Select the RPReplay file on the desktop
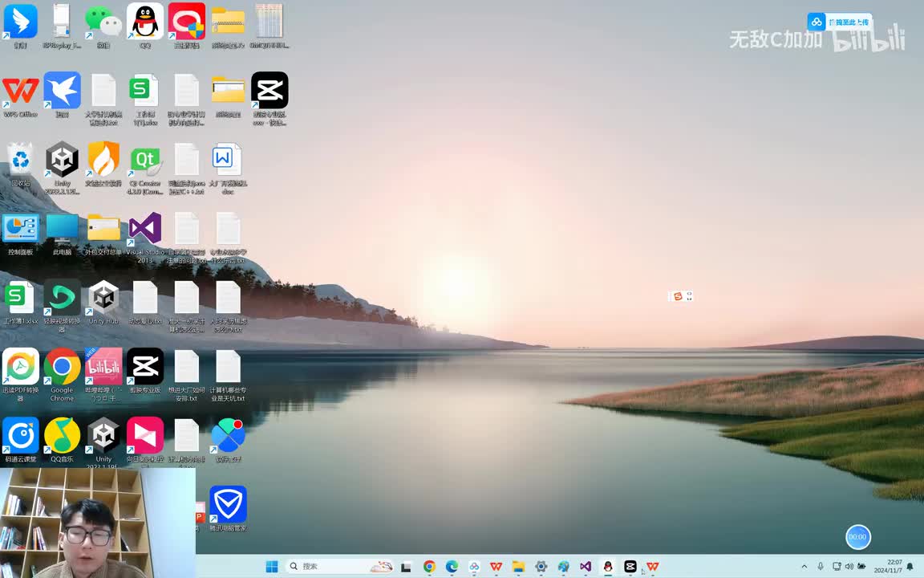This screenshot has height=578, width=924. coord(62,21)
